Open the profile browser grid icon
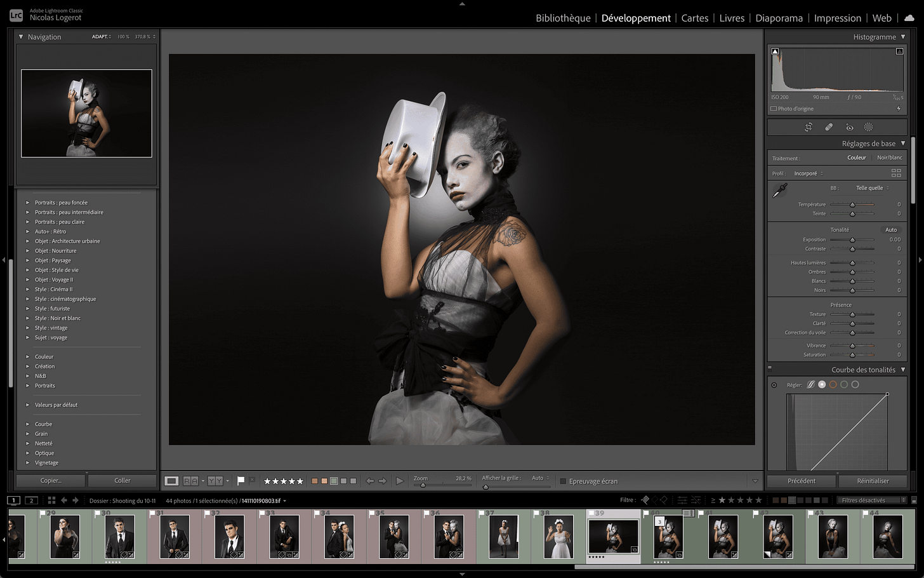The image size is (924, 578). 896,173
